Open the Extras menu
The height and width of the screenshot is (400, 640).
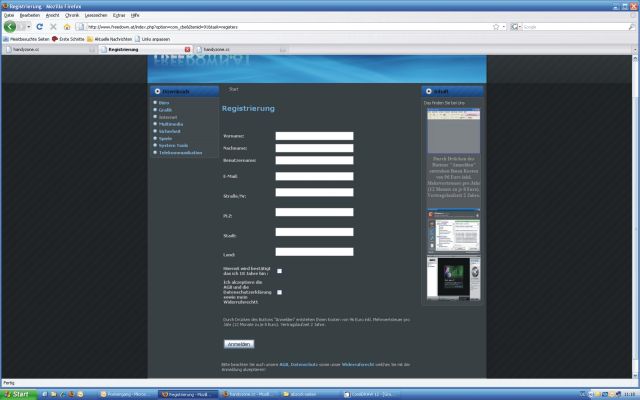119,15
